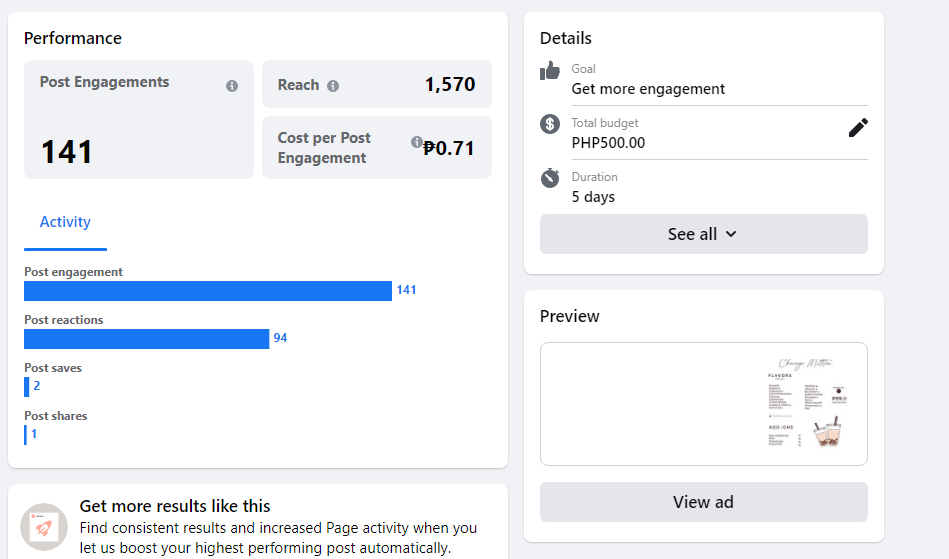
Task: Click the Post reactions bar showing 94
Action: (146, 339)
